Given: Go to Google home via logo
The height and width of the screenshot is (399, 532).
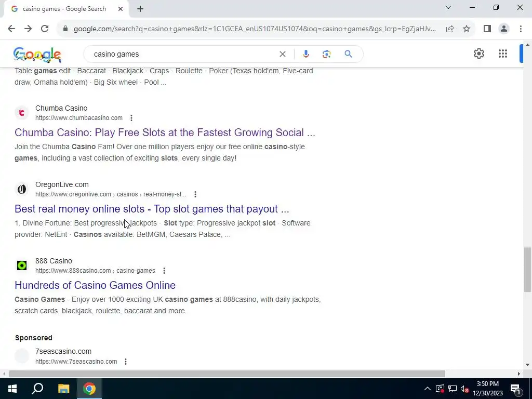Looking at the screenshot, I should (37, 54).
